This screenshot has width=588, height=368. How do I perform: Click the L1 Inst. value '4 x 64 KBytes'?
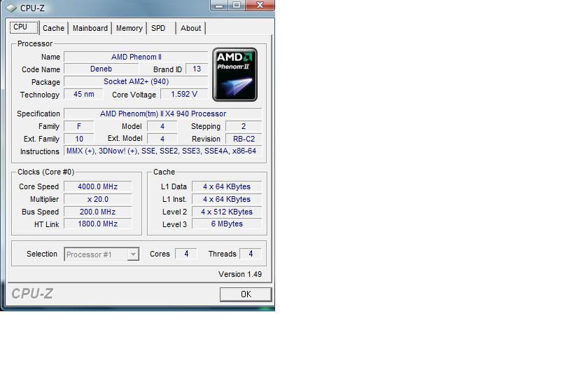click(227, 199)
